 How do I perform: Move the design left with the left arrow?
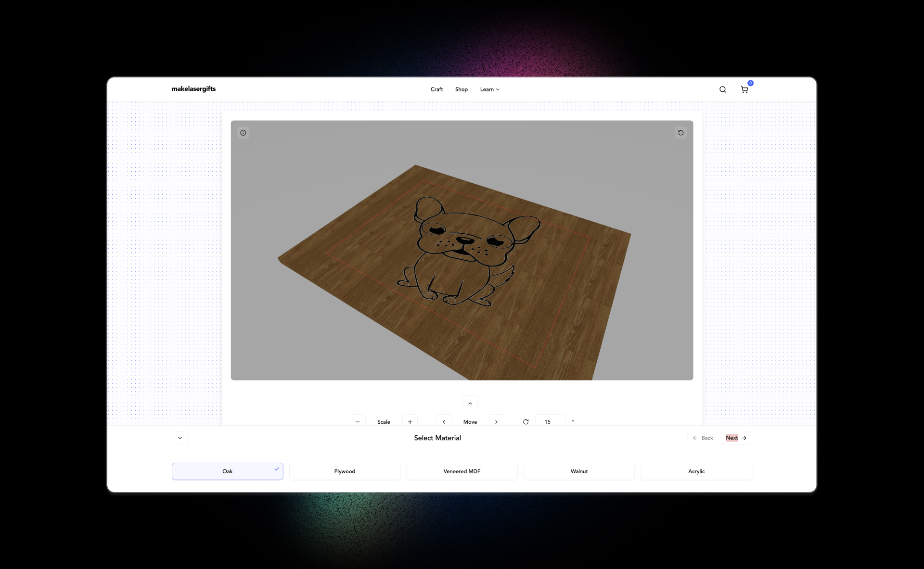[x=443, y=421]
